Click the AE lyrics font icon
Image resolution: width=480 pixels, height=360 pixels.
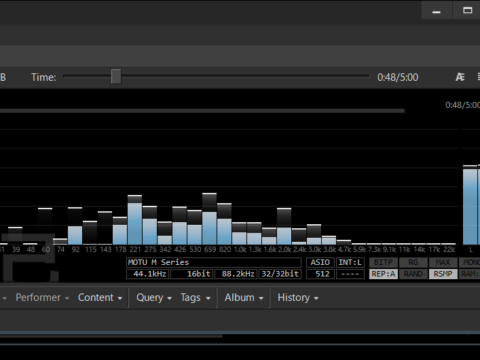(x=460, y=77)
